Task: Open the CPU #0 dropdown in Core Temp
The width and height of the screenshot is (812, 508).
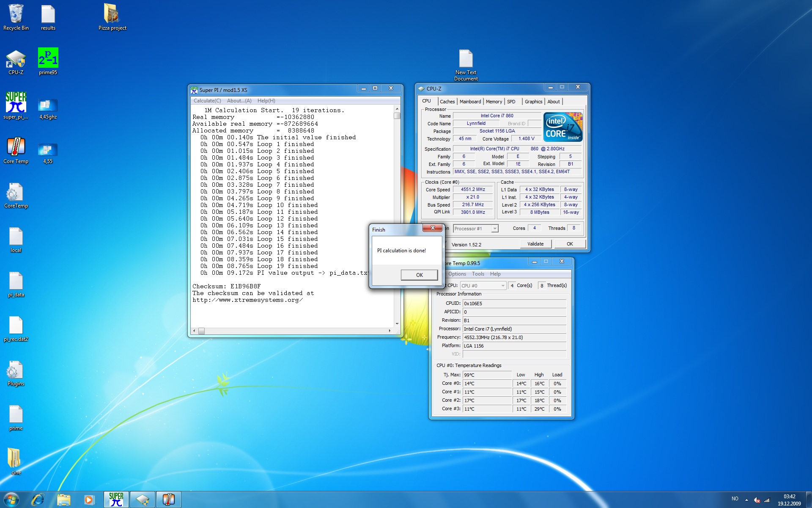Action: (x=483, y=286)
